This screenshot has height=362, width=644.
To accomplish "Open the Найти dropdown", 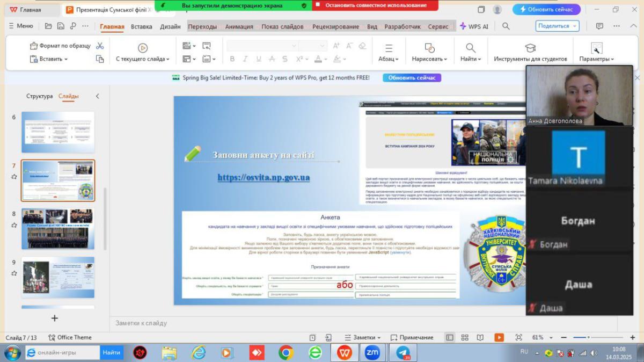I will tap(471, 59).
